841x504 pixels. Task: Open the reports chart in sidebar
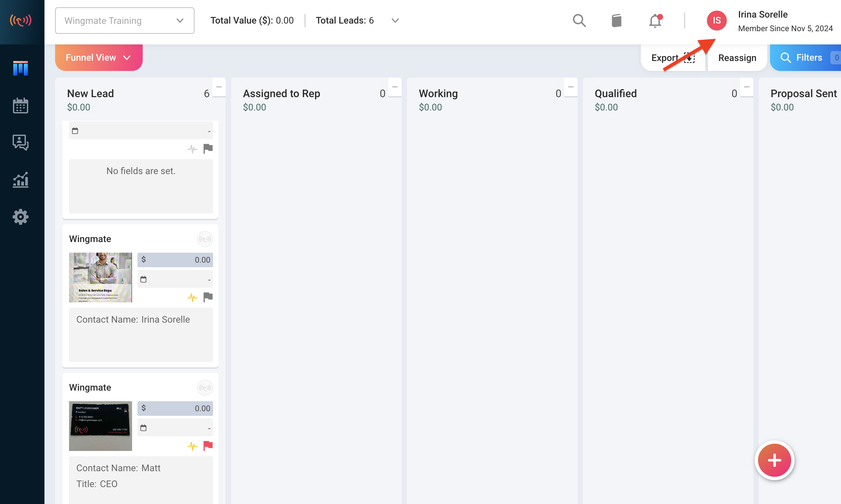tap(20, 180)
